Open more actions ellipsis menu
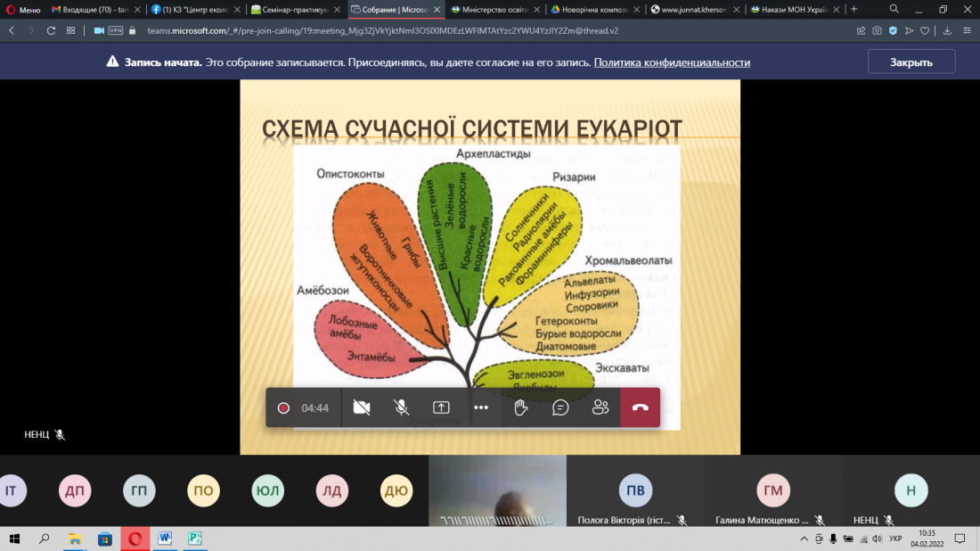Screen dimensions: 980x551 [480, 407]
